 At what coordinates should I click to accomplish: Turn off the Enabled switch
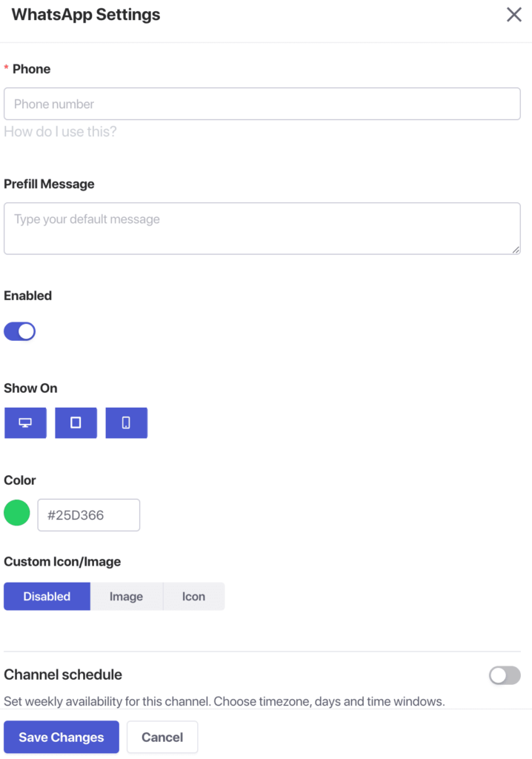[20, 331]
